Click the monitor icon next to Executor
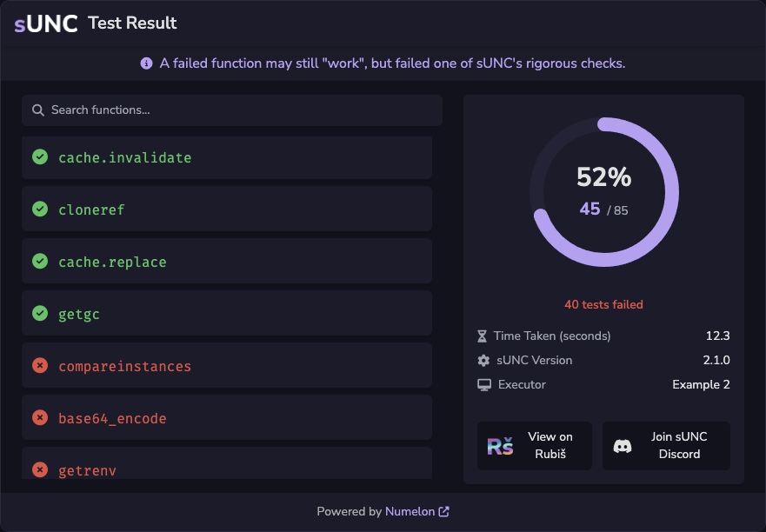Viewport: 766px width, 532px height. [x=484, y=385]
